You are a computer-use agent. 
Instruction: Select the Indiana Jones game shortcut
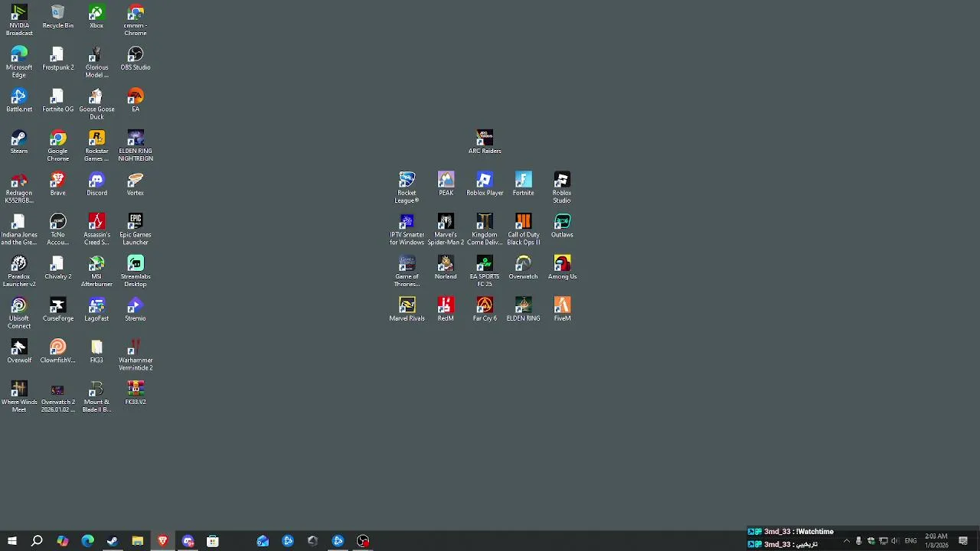pos(19,230)
